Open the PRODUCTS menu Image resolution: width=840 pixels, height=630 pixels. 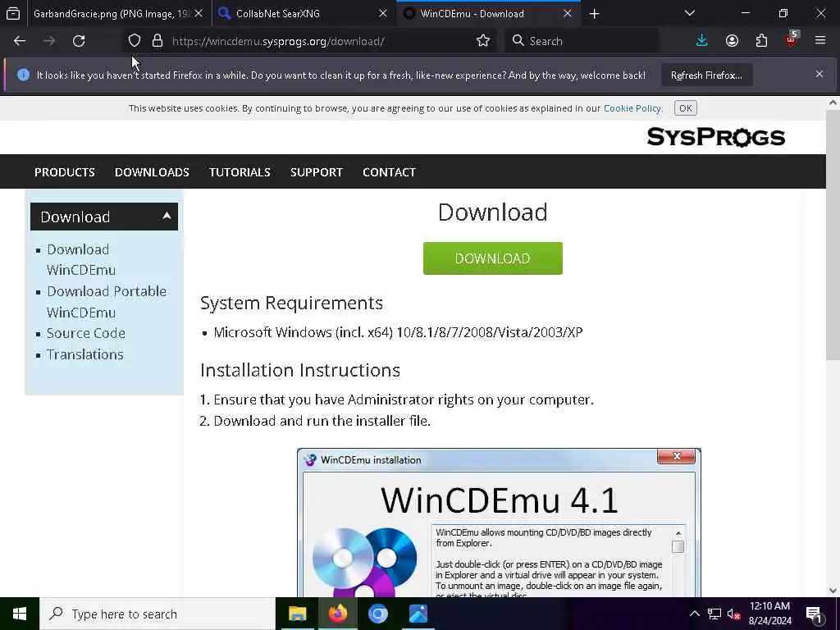(64, 172)
